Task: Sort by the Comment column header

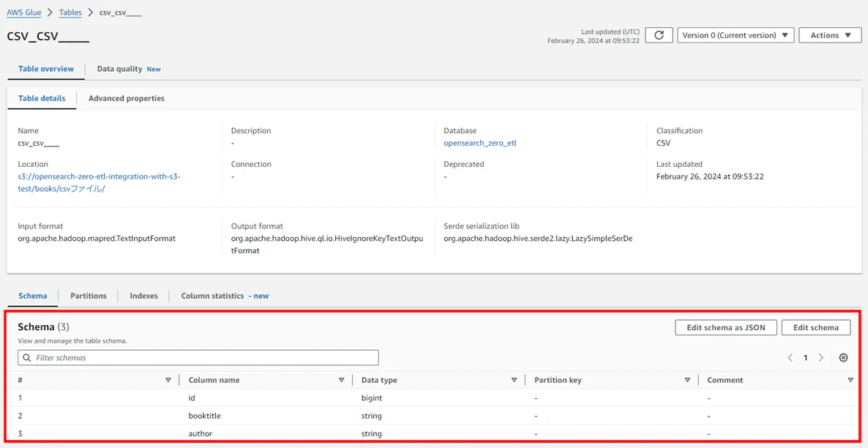Action: click(x=850, y=380)
